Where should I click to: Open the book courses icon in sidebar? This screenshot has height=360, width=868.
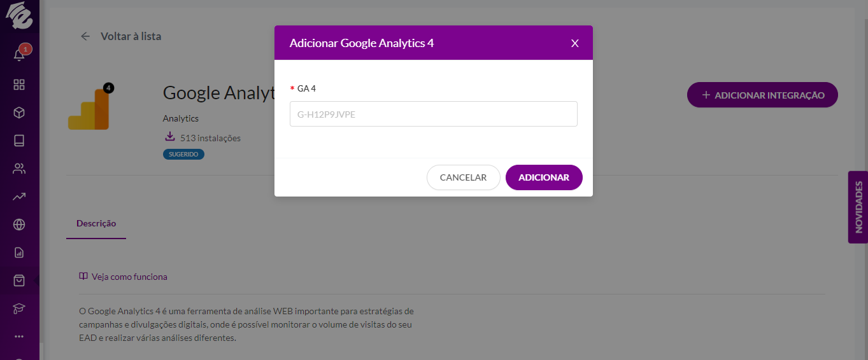(19, 141)
